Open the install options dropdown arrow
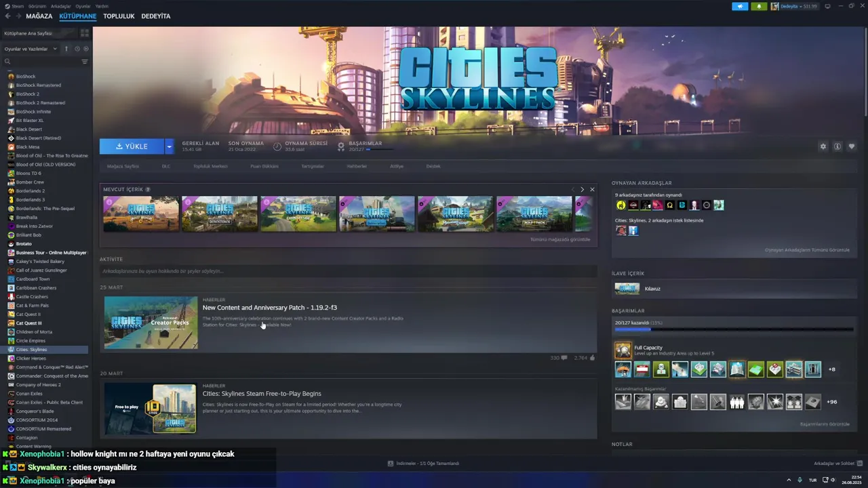The height and width of the screenshot is (488, 868). point(169,146)
